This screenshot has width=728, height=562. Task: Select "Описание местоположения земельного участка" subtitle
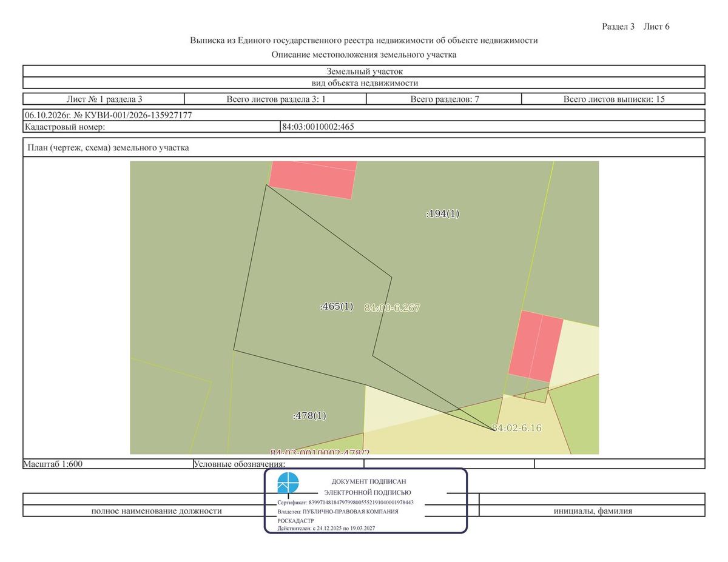pos(364,55)
